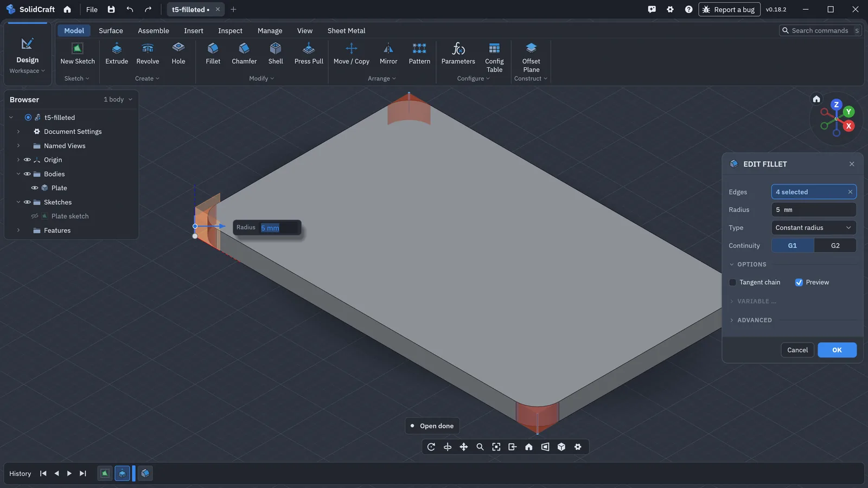Jump to end of history
The image size is (868, 488).
pos(83,473)
